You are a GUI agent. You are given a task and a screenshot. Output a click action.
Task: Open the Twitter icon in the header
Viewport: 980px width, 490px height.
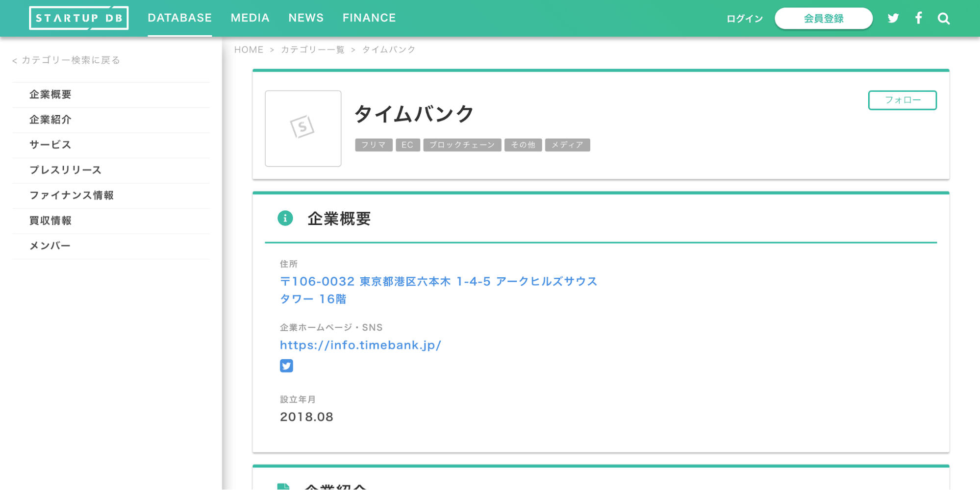[x=893, y=19]
